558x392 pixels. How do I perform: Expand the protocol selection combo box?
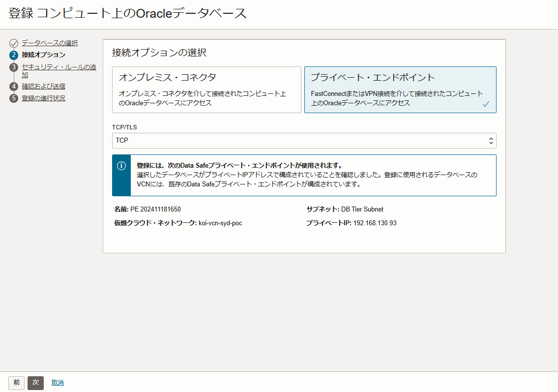point(304,140)
